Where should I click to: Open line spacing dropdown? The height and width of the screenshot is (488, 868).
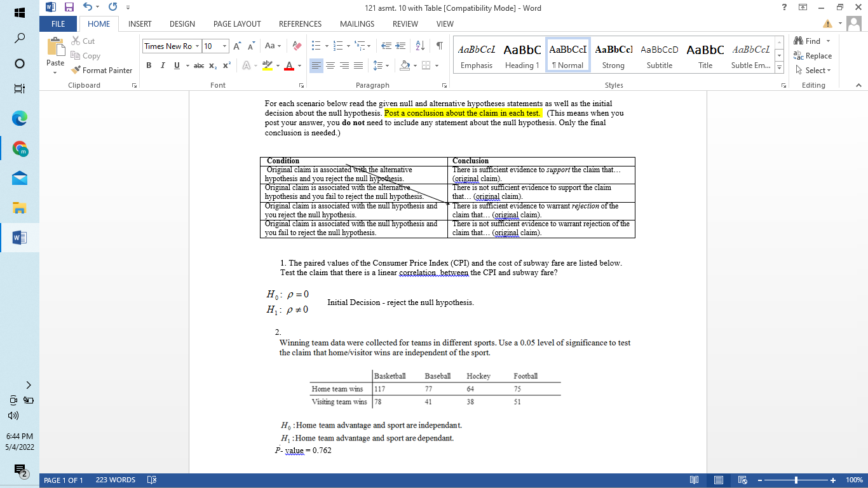coord(380,66)
